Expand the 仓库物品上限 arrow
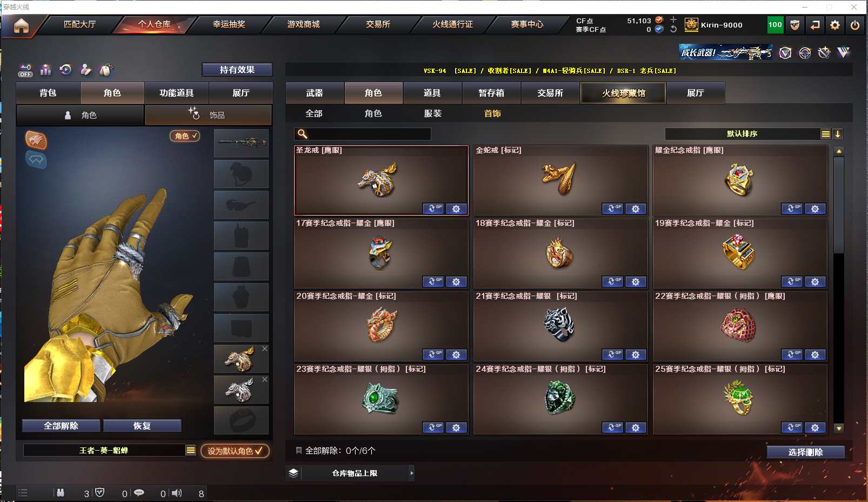 pos(412,473)
